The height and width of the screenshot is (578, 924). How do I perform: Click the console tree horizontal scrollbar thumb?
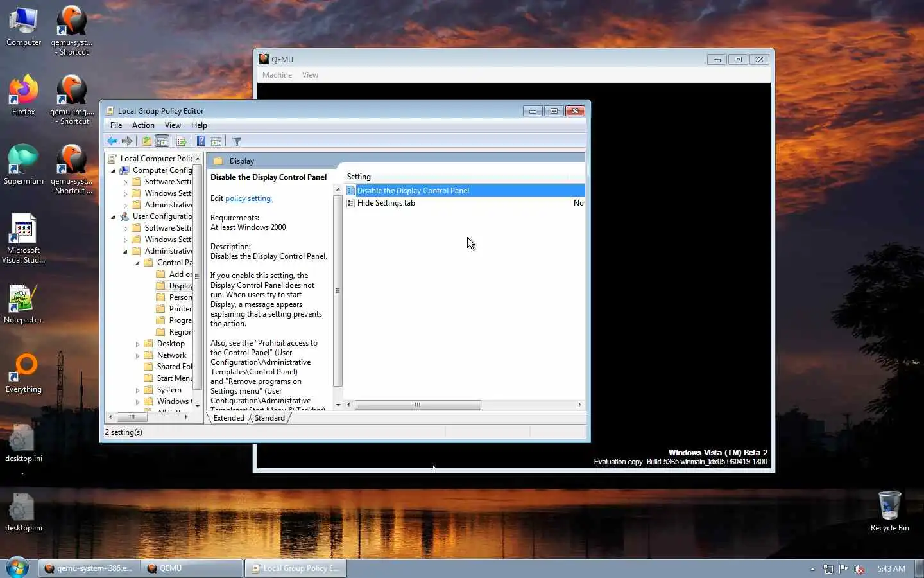pos(132,417)
